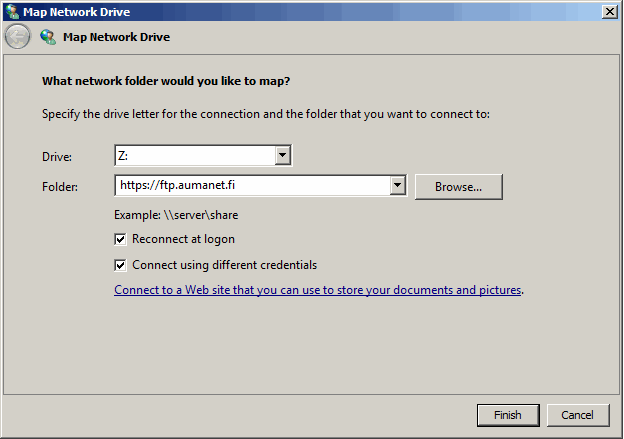The image size is (624, 439).
Task: Click the 'Reconnect at logon' label text
Action: pyautogui.click(x=183, y=239)
